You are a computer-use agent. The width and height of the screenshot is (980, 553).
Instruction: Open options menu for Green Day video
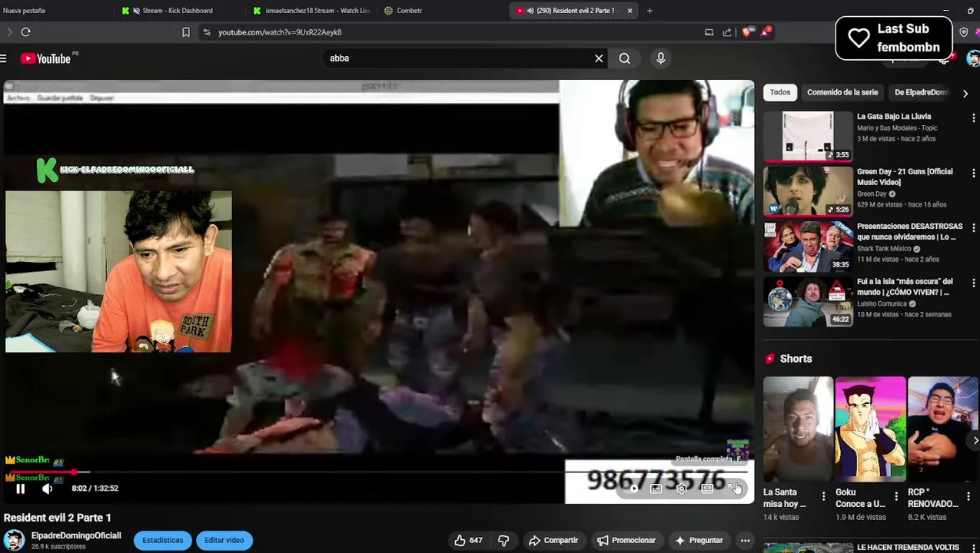tap(973, 174)
